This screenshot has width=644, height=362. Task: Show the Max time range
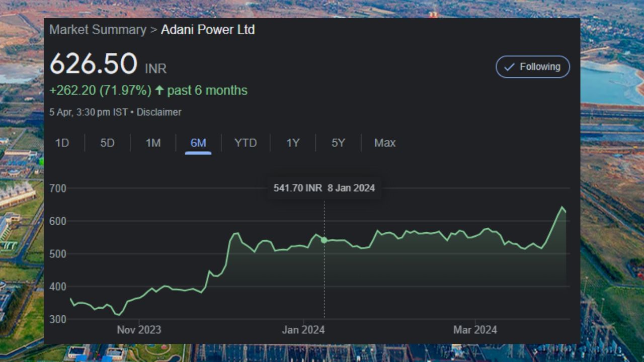385,143
